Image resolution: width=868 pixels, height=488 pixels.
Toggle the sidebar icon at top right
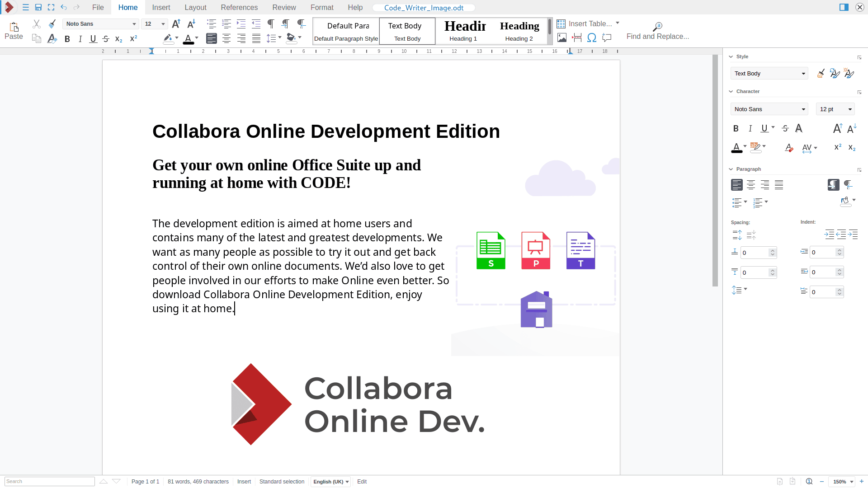coord(844,7)
